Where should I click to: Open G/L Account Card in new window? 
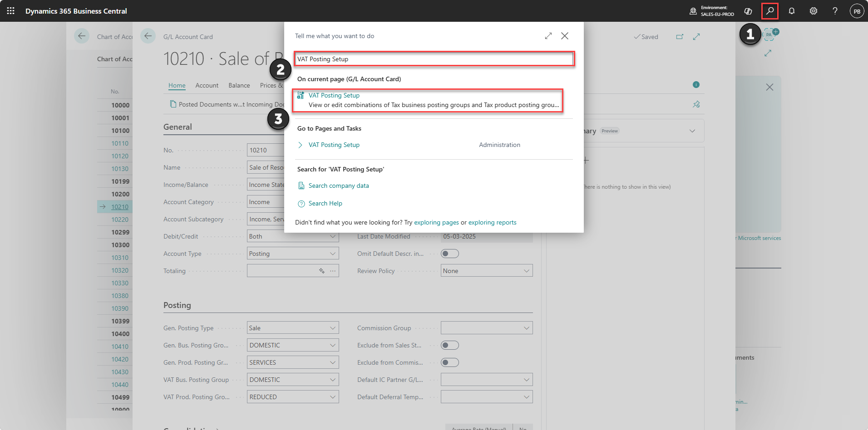pyautogui.click(x=680, y=37)
